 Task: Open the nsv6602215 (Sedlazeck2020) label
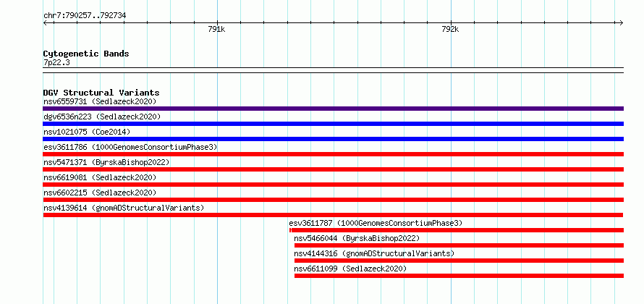click(100, 193)
